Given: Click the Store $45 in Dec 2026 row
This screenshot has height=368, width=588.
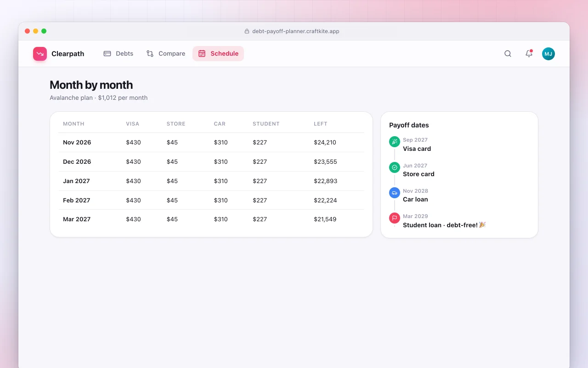Looking at the screenshot, I should pos(172,162).
